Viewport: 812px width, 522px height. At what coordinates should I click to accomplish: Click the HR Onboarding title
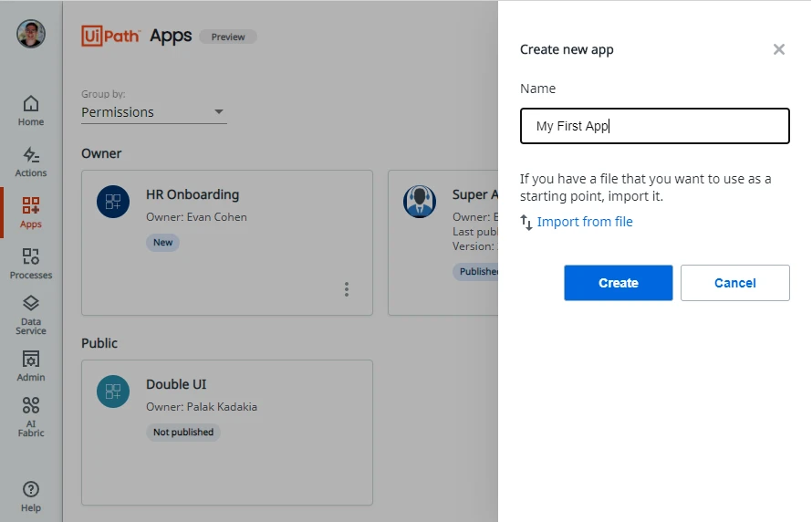point(193,194)
